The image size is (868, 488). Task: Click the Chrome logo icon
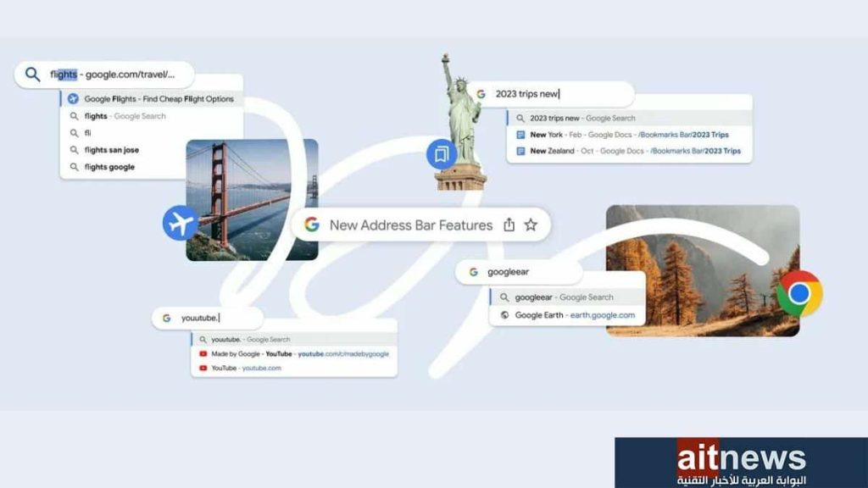click(x=799, y=294)
